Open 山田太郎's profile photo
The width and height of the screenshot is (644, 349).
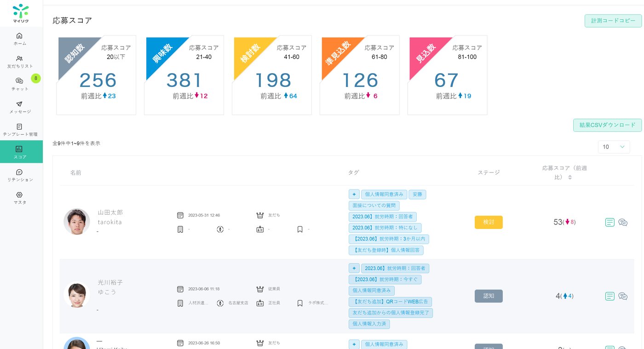pyautogui.click(x=77, y=222)
